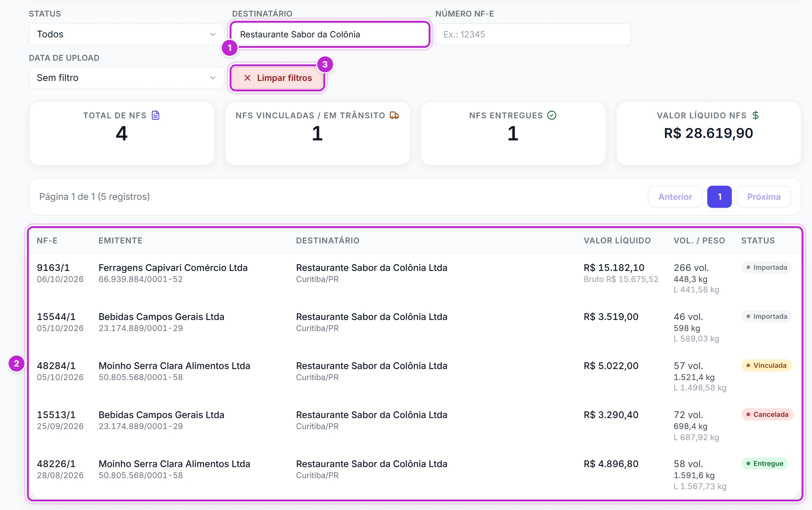Click value R$ 5.022,00
This screenshot has height=510, width=812.
[x=611, y=366]
